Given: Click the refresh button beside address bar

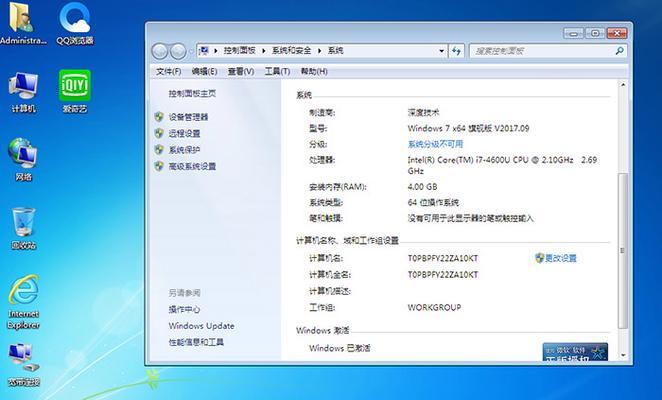Looking at the screenshot, I should [x=456, y=51].
